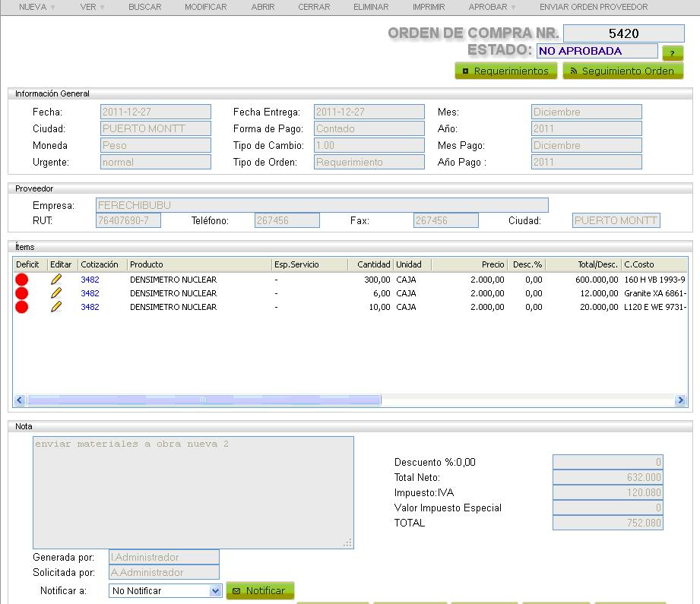
Task: Click the Nota textarea
Action: pyautogui.click(x=193, y=492)
